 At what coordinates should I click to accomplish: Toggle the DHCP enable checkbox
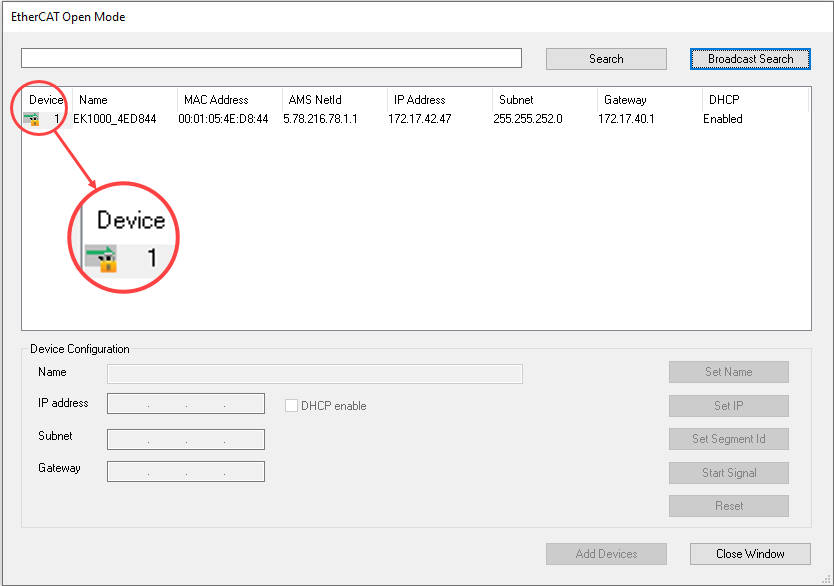click(x=291, y=406)
